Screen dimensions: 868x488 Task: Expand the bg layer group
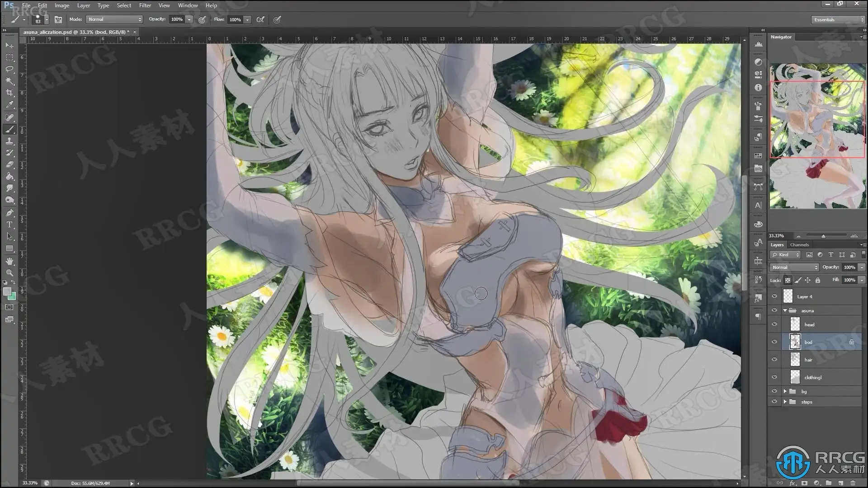click(x=785, y=391)
